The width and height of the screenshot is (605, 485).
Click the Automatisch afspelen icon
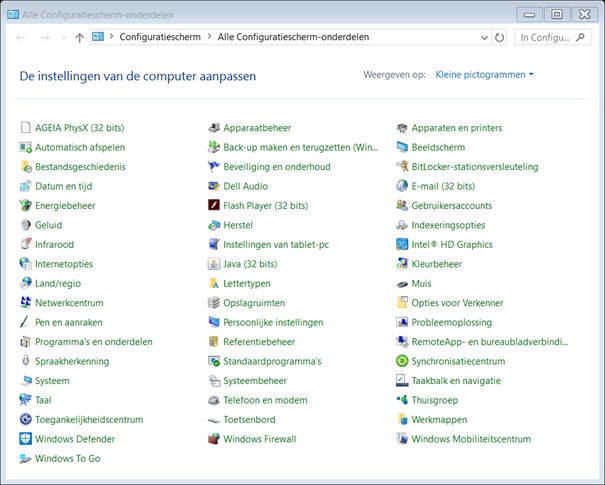click(x=25, y=147)
